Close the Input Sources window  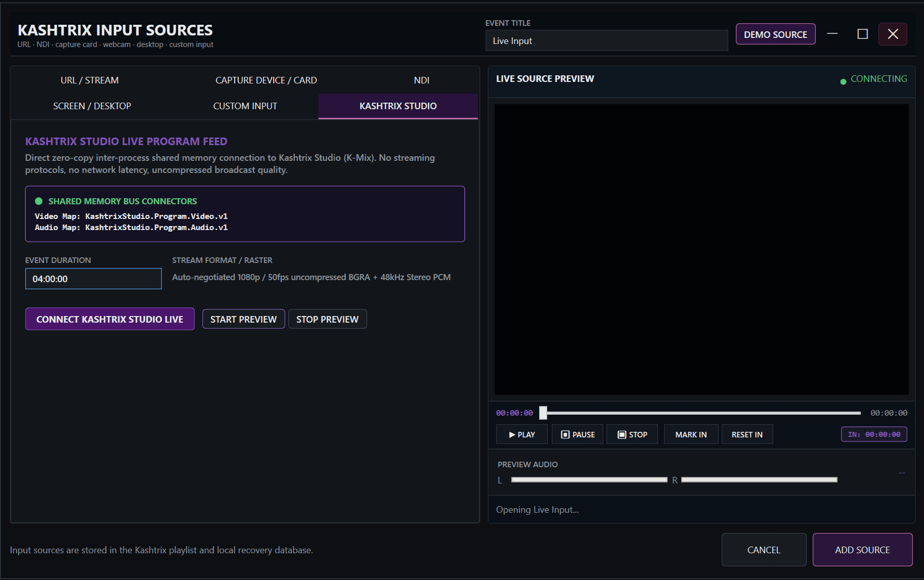(893, 34)
